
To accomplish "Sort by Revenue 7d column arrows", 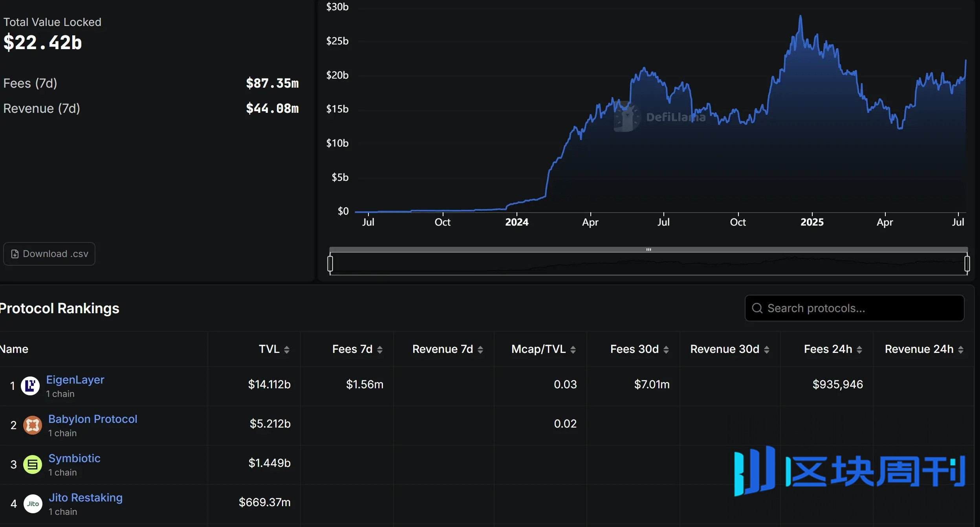I will click(x=480, y=349).
